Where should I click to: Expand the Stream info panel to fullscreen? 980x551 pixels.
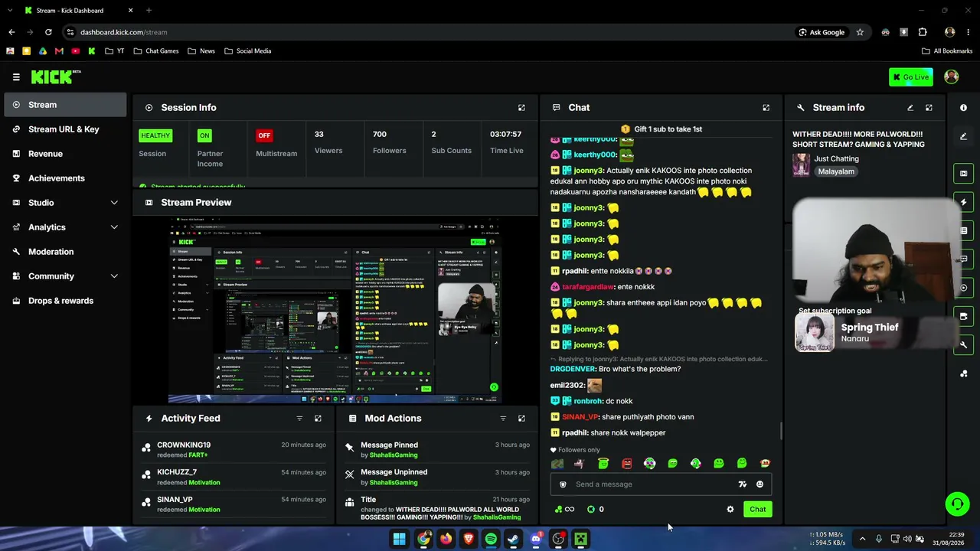point(929,108)
